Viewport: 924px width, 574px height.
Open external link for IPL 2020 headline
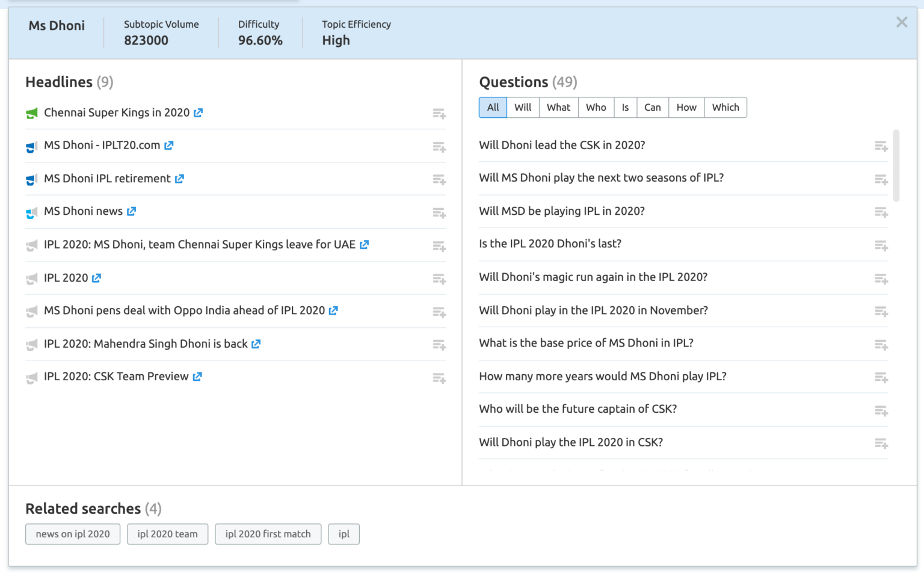click(x=96, y=278)
